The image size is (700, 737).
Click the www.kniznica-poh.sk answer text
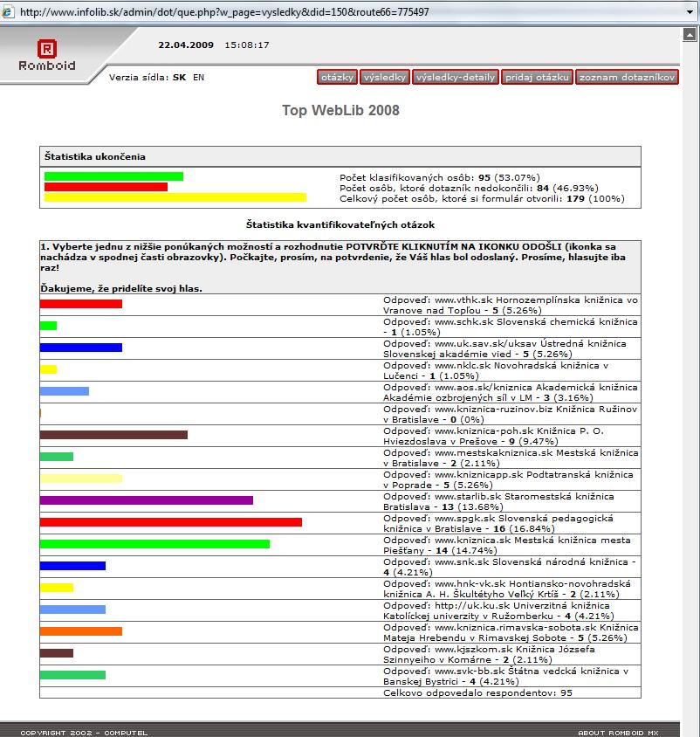pyautogui.click(x=493, y=437)
